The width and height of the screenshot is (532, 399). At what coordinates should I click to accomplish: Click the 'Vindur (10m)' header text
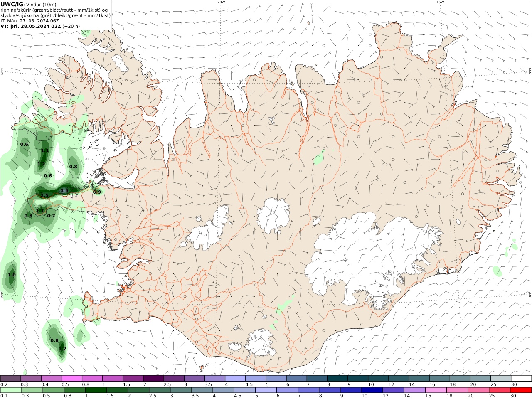click(x=42, y=5)
